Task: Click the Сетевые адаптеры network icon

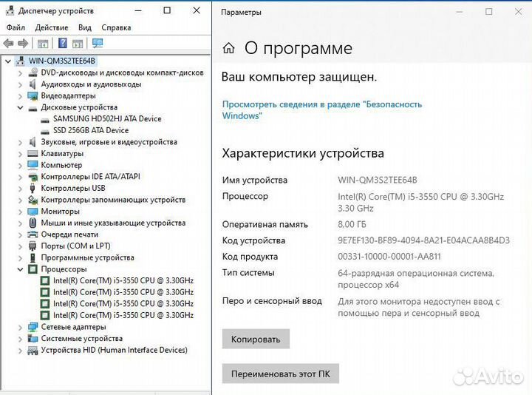Action: 33,327
